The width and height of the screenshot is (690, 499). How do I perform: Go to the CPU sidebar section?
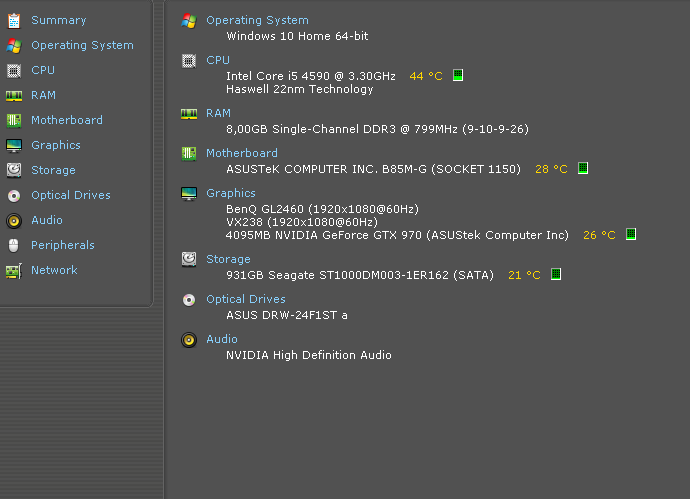click(x=43, y=70)
